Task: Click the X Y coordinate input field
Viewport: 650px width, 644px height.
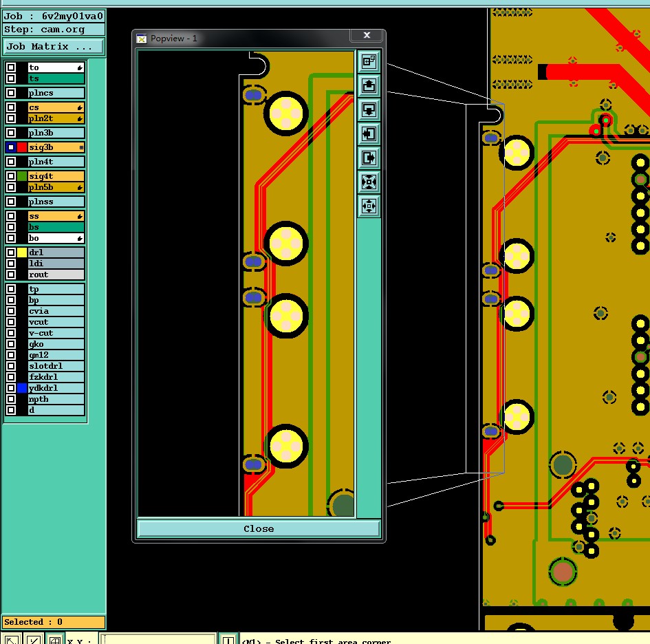Action: [158, 639]
